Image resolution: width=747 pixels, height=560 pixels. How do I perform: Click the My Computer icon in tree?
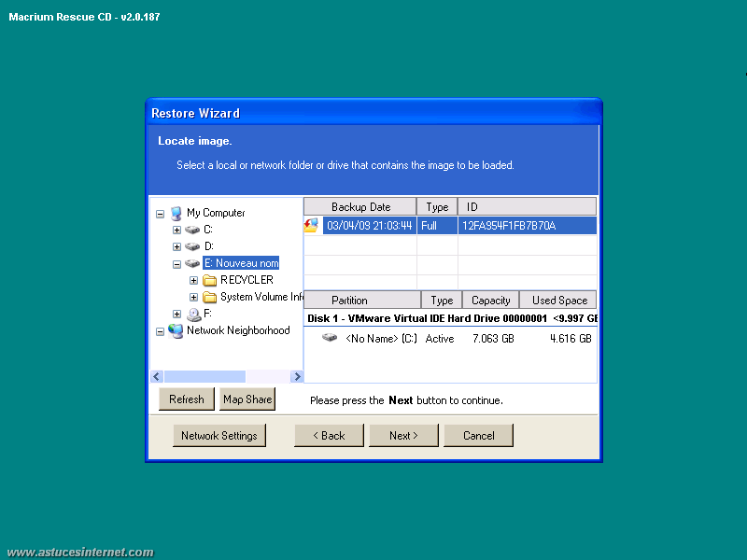[x=176, y=214]
